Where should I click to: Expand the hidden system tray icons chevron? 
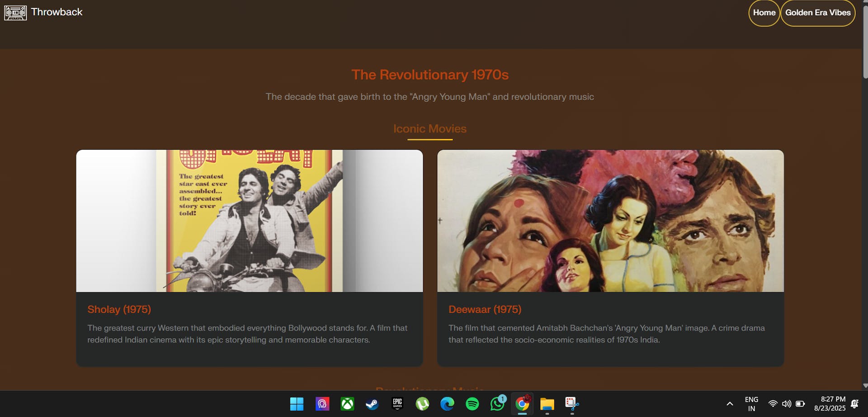(730, 404)
